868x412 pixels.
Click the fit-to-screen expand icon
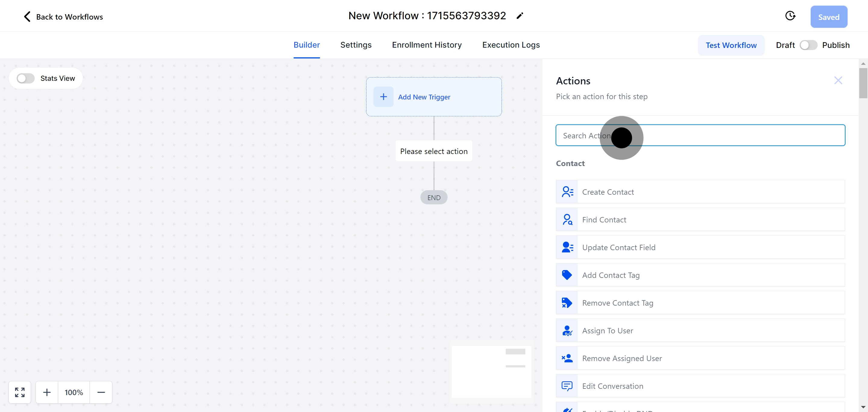(x=20, y=392)
